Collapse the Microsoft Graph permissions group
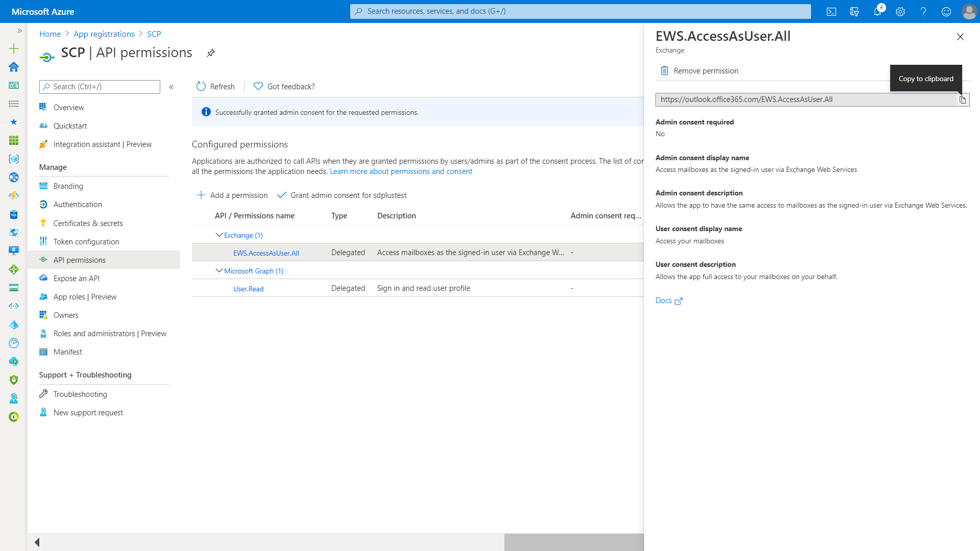 tap(219, 271)
